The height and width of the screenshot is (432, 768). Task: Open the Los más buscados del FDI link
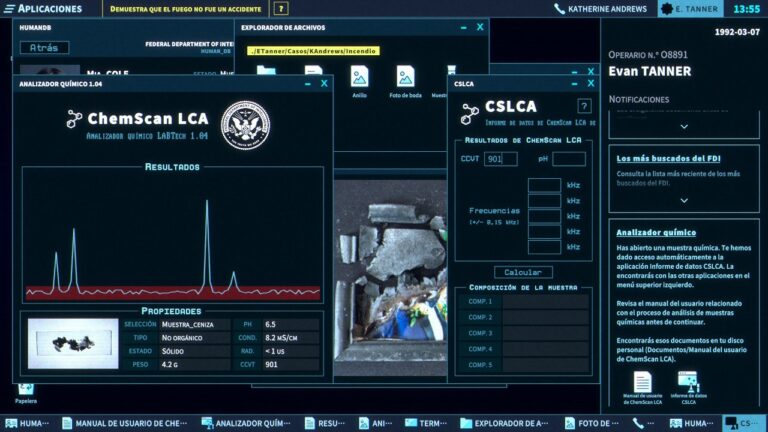[668, 159]
